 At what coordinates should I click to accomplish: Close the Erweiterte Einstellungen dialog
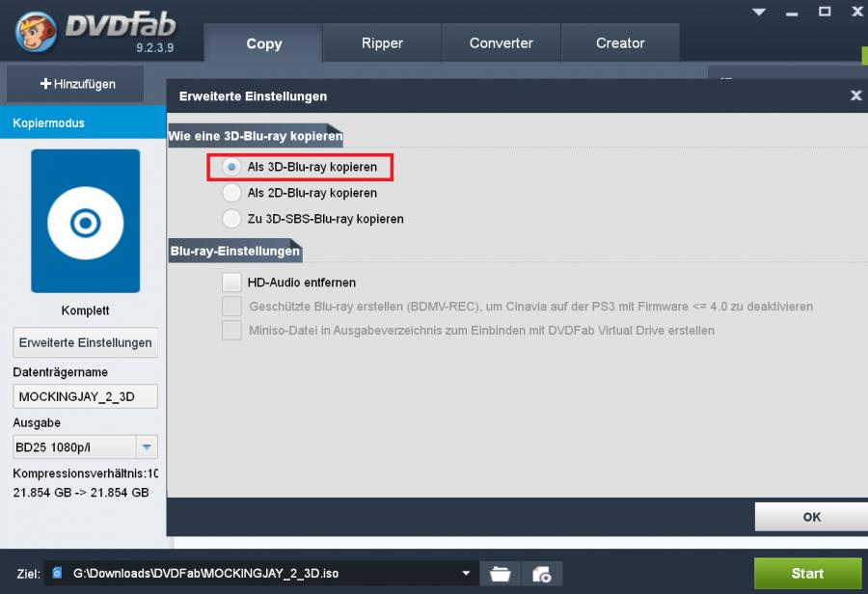[855, 95]
